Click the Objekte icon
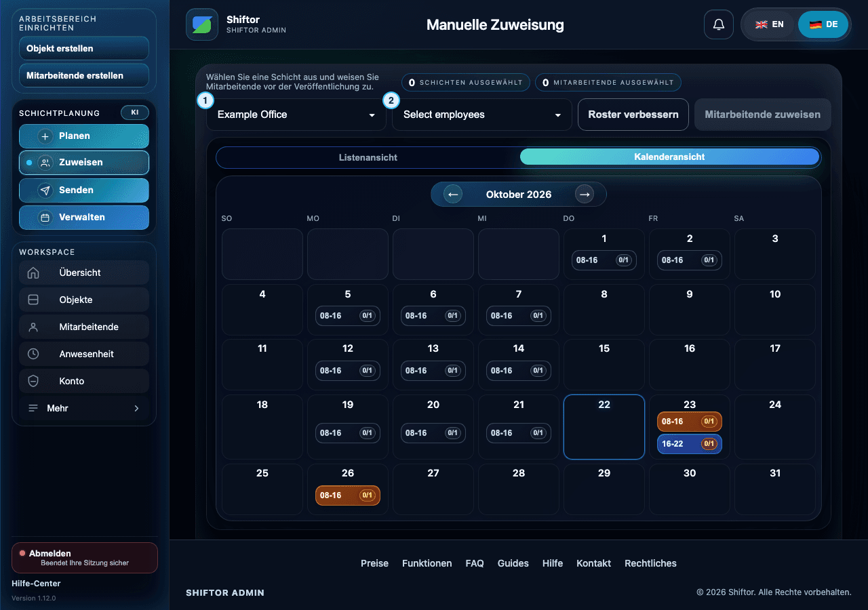This screenshot has height=610, width=868. coord(33,300)
